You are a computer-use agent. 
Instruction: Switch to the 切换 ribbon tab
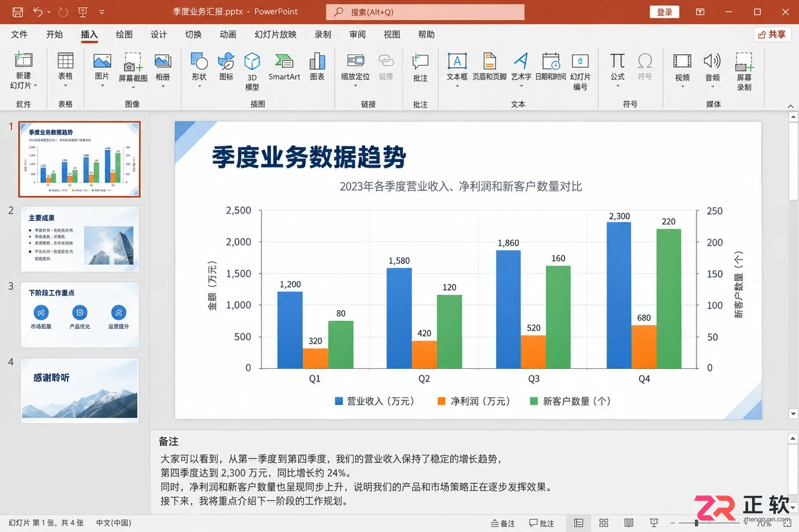(193, 35)
